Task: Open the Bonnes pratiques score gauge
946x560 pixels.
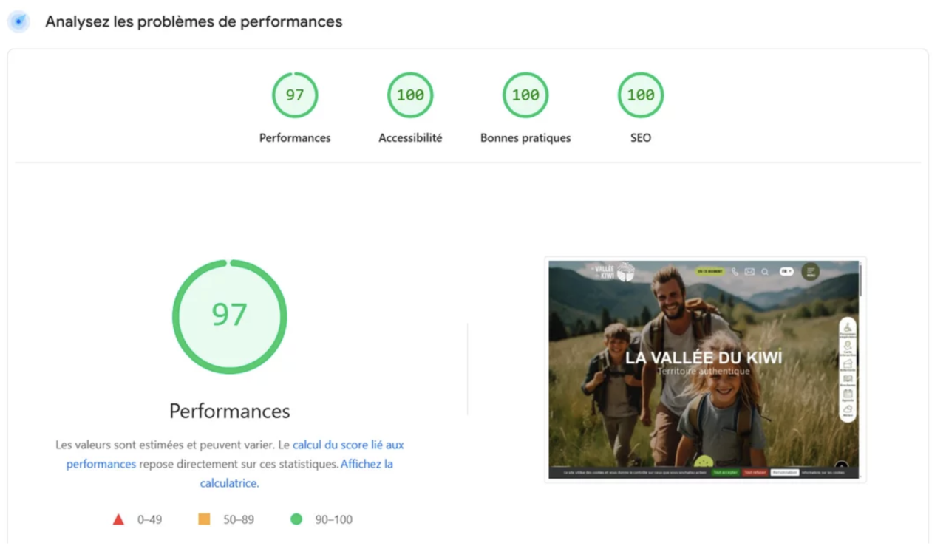Action: pos(525,95)
